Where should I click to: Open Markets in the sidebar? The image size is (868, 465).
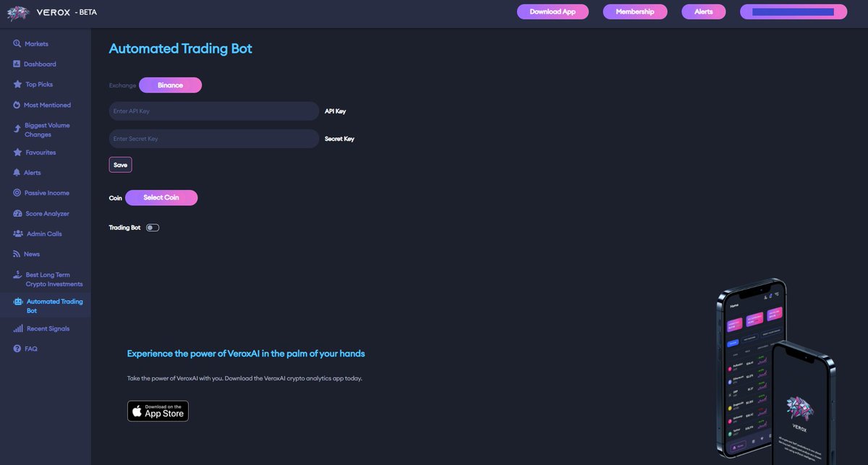pos(36,43)
